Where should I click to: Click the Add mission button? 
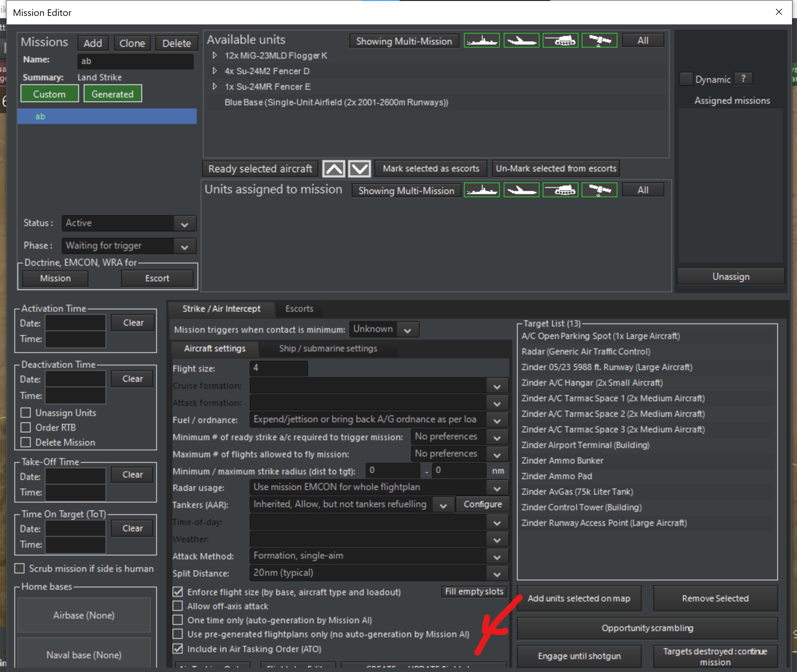pyautogui.click(x=93, y=43)
